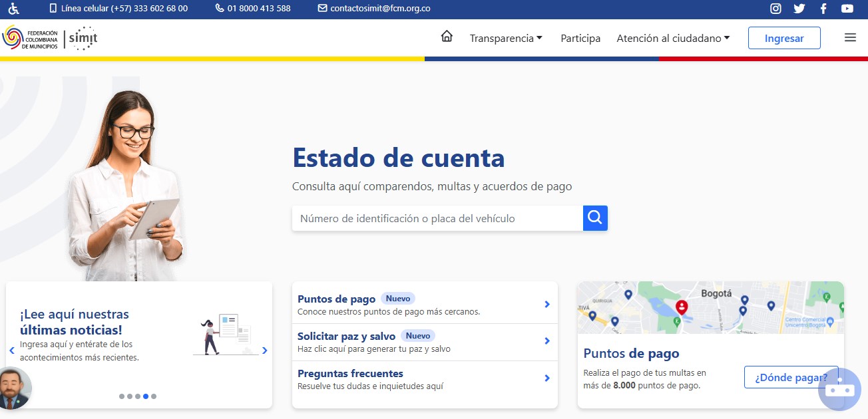Open the Instagram social icon
Viewport: 868px width, 419px height.
[775, 9]
